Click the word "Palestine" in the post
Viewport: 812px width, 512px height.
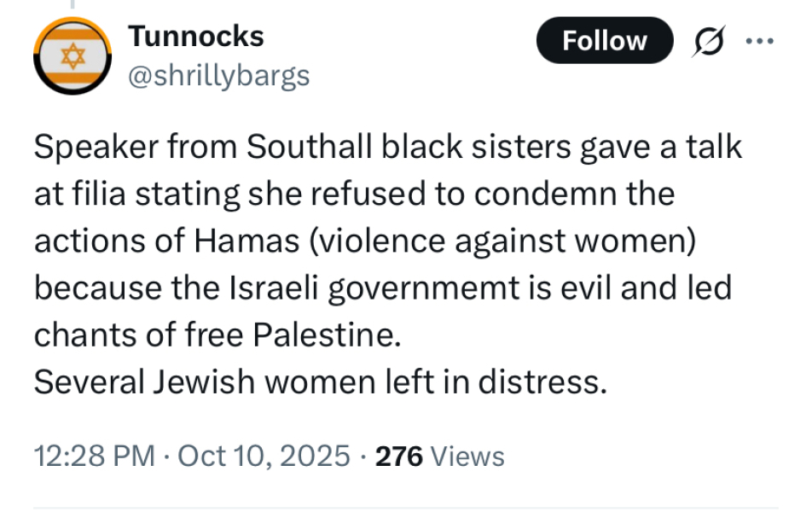pos(327,335)
